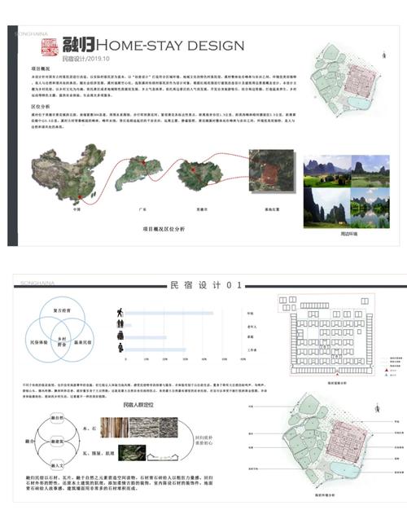
Task: Click the 民宿人群定位 caption
Action: 138,405
